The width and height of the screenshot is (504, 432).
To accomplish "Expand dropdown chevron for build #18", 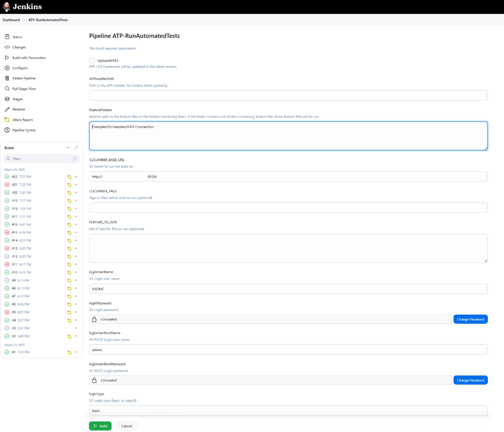I will 76,209.
